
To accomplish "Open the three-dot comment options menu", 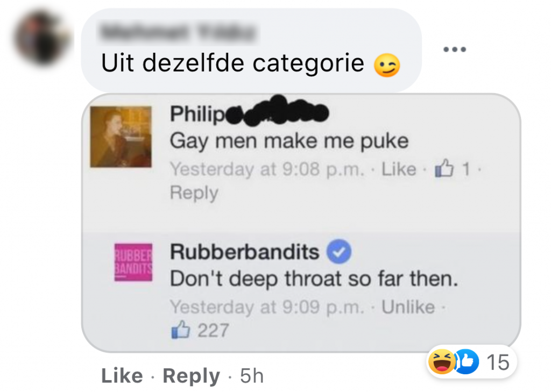I will pyautogui.click(x=454, y=49).
